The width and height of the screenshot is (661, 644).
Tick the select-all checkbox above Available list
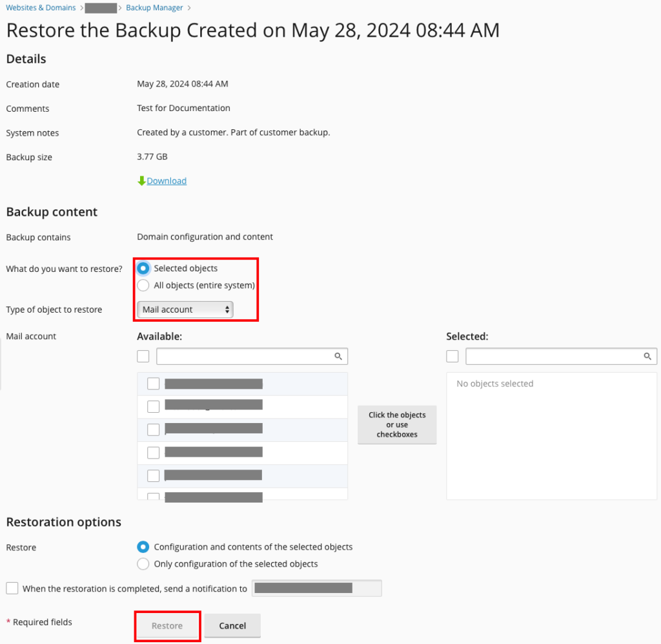pos(143,356)
